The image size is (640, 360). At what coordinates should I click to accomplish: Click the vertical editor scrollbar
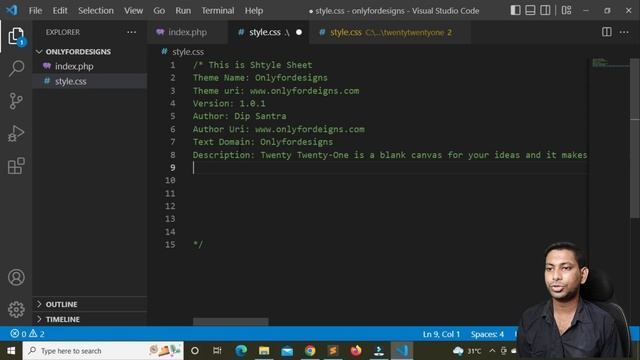click(x=635, y=139)
